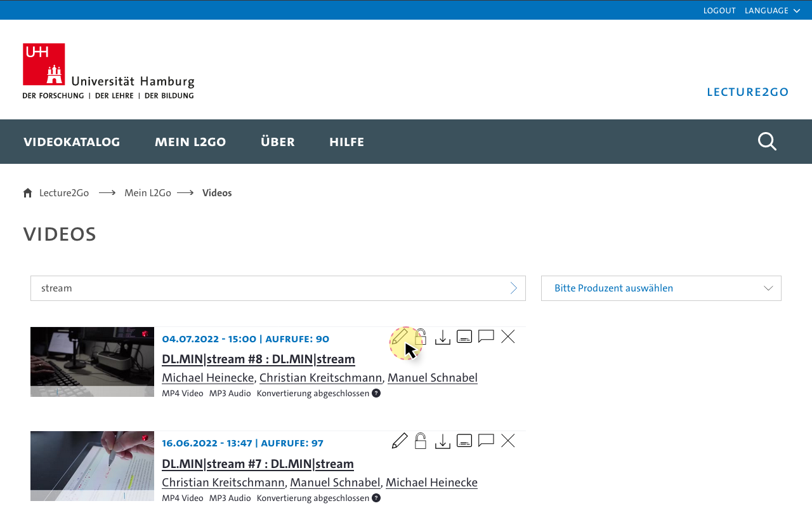The height and width of the screenshot is (508, 812).
Task: Click Christian Kreitschmann under stream #8
Action: (321, 378)
